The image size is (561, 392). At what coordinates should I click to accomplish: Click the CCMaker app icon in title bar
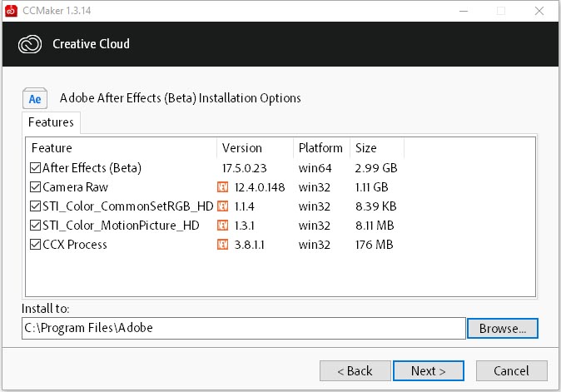click(11, 11)
